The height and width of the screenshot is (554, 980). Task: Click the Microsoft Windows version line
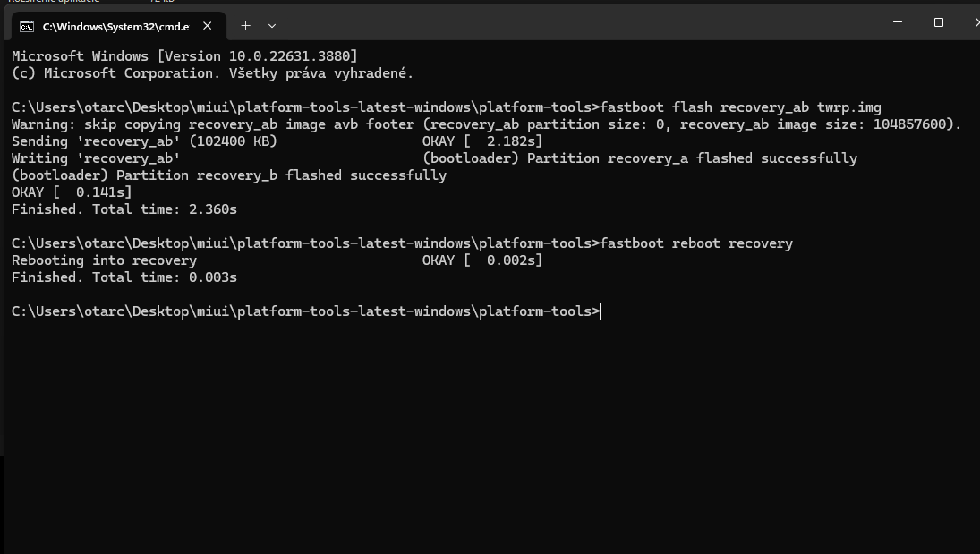coord(184,56)
